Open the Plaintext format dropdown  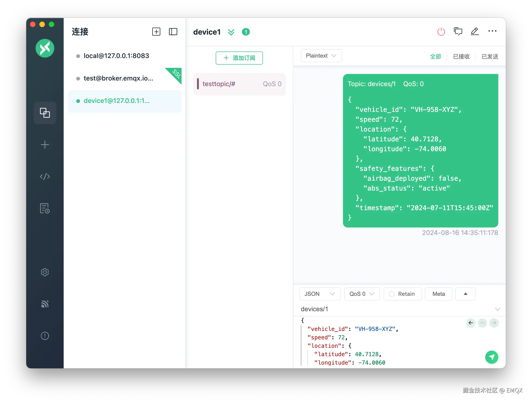pyautogui.click(x=321, y=56)
